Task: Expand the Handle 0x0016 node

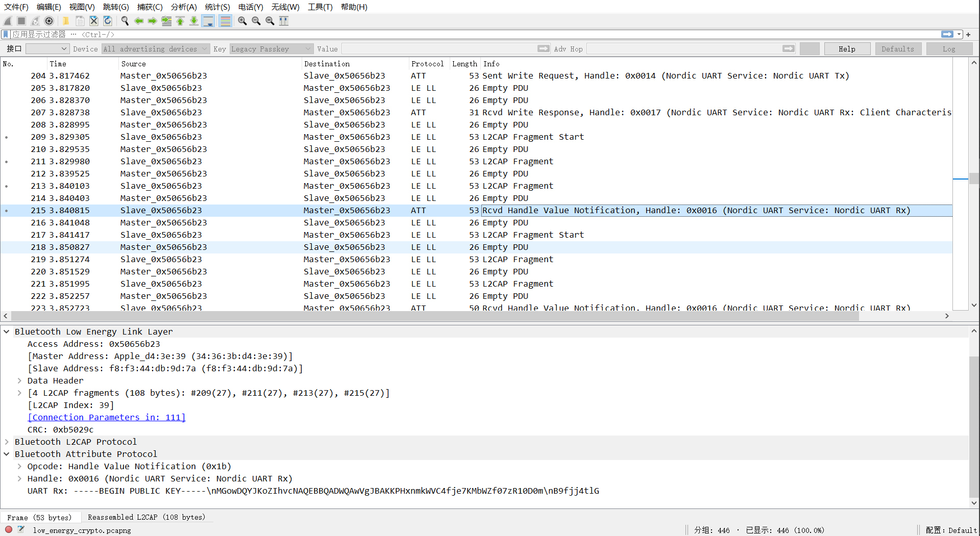Action: (19, 478)
